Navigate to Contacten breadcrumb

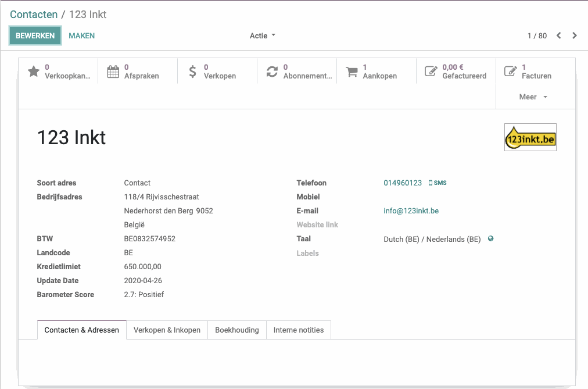[34, 15]
